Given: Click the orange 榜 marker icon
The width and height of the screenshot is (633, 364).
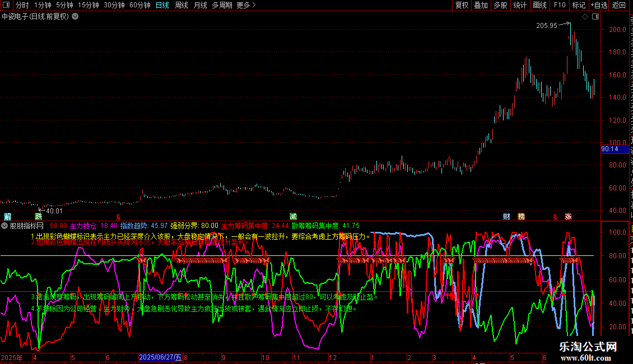Looking at the screenshot, I should click(x=521, y=217).
